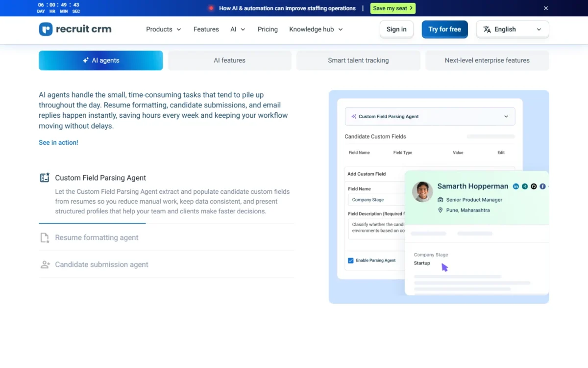Image resolution: width=588 pixels, height=368 pixels.
Task: Select the AI agents tab
Action: coord(101,60)
